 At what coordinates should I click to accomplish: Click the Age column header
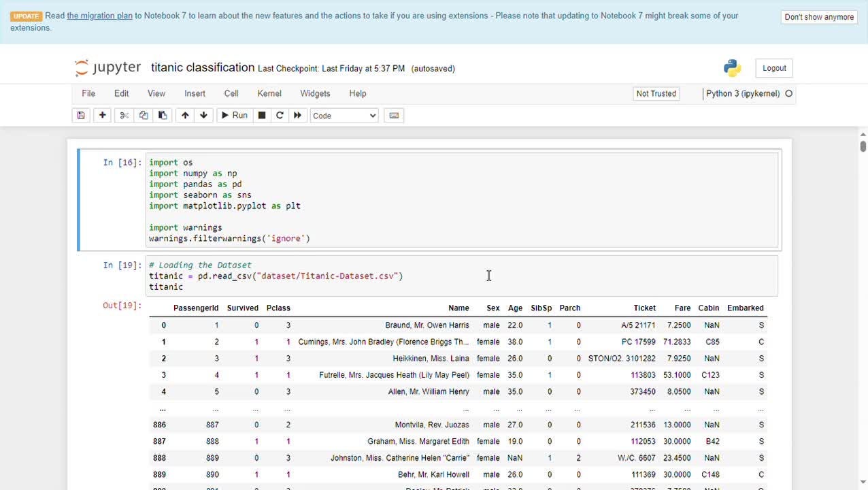pyautogui.click(x=515, y=308)
